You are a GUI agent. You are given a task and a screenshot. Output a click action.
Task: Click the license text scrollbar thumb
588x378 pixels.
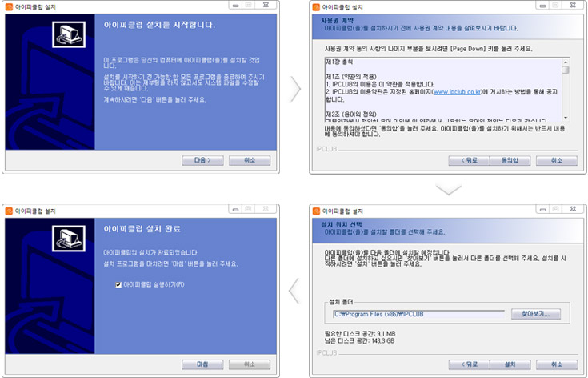pyautogui.click(x=566, y=70)
